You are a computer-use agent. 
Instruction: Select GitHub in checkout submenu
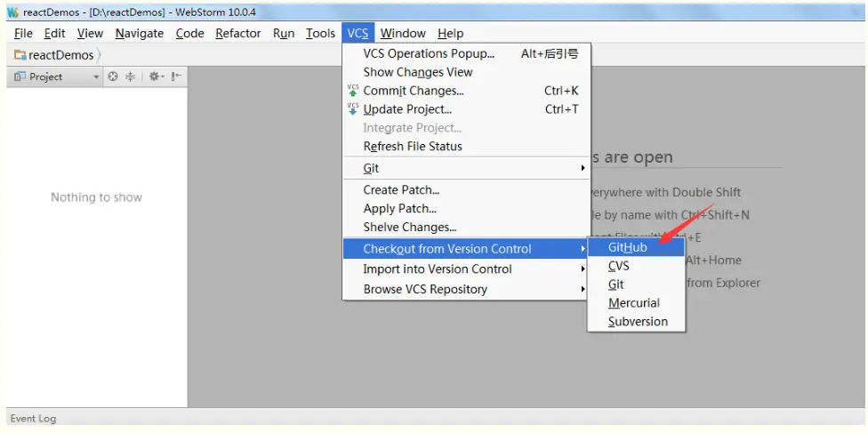[x=636, y=247]
